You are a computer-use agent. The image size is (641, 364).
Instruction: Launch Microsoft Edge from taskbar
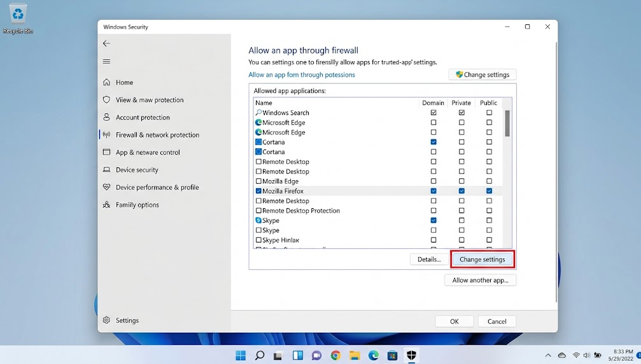point(373,356)
